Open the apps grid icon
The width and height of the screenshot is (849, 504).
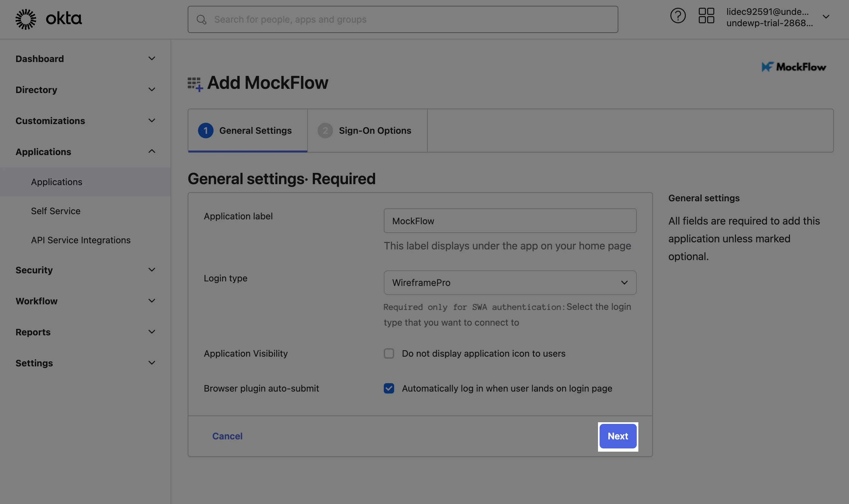pyautogui.click(x=706, y=16)
